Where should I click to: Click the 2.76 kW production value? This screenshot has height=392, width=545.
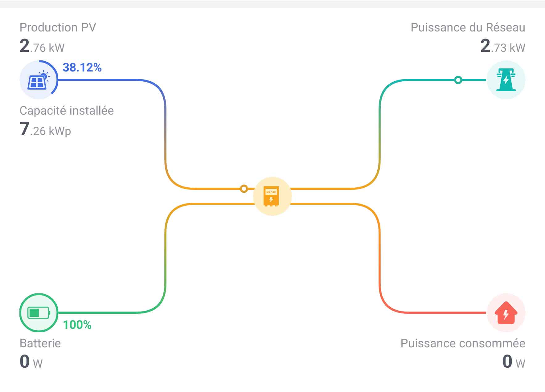coord(42,46)
